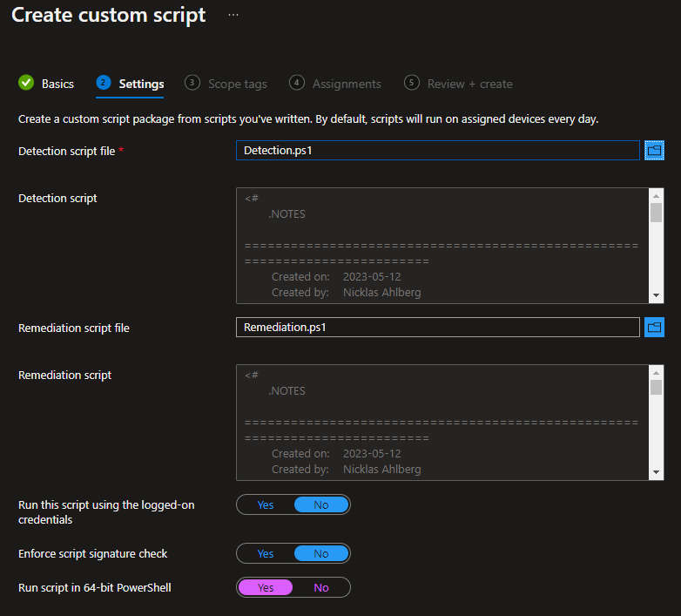Click the browse folder icon for Remediation script file
Screen dimensions: 681x616
[654, 328]
